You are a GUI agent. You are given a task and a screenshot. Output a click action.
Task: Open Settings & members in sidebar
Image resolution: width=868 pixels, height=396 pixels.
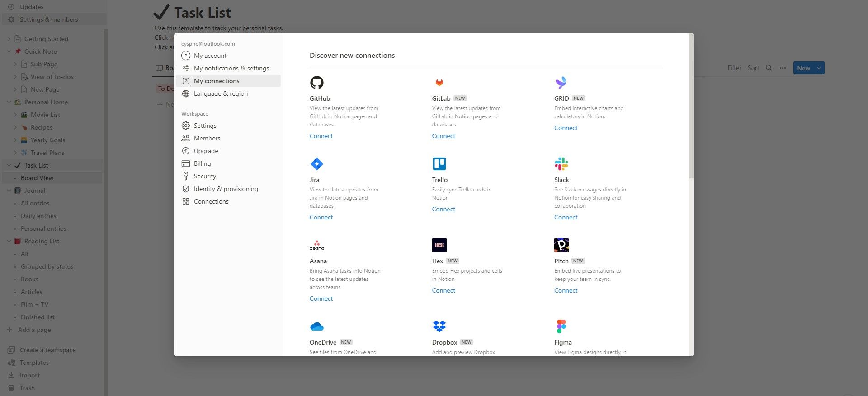pos(54,19)
